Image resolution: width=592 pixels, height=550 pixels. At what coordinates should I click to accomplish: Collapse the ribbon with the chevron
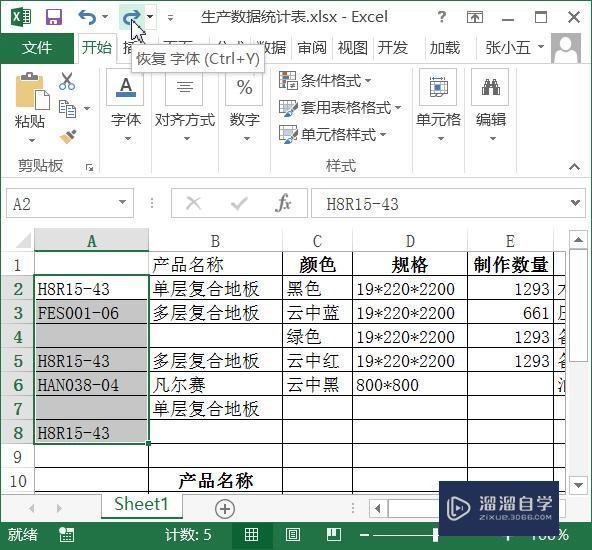tap(574, 166)
